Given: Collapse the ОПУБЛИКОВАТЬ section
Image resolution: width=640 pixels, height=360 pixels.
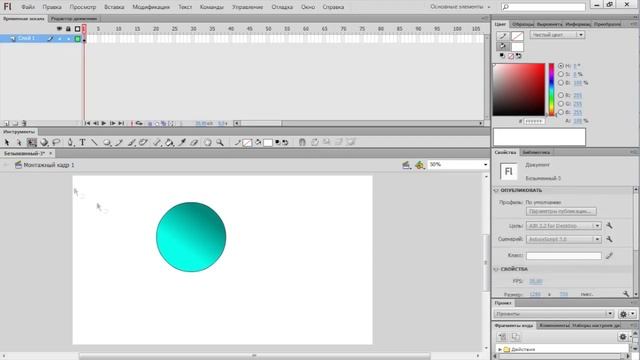Looking at the screenshot, I should coord(496,191).
